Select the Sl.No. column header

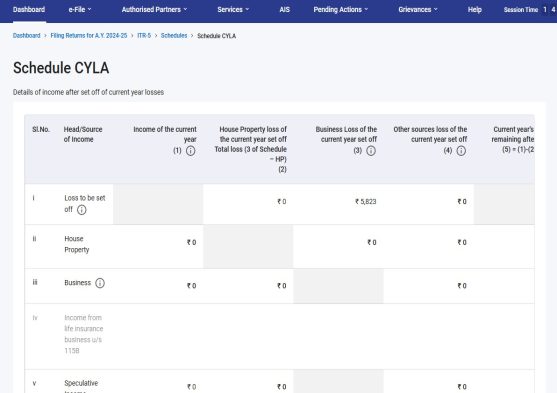[41, 129]
